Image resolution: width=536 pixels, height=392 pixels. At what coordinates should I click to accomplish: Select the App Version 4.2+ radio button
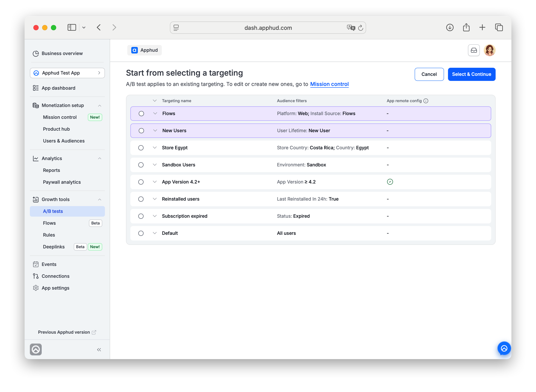[x=141, y=182]
